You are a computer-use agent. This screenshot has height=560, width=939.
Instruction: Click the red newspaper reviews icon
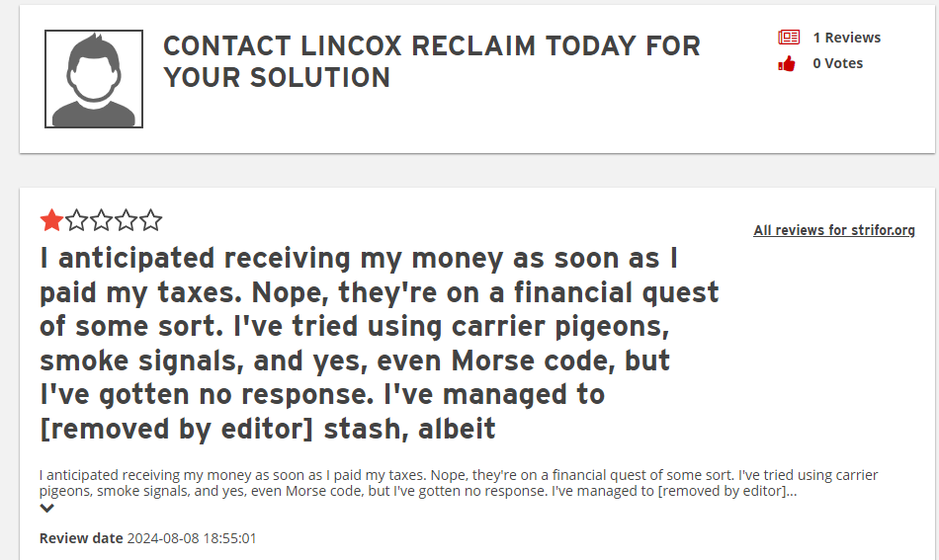[x=789, y=38]
